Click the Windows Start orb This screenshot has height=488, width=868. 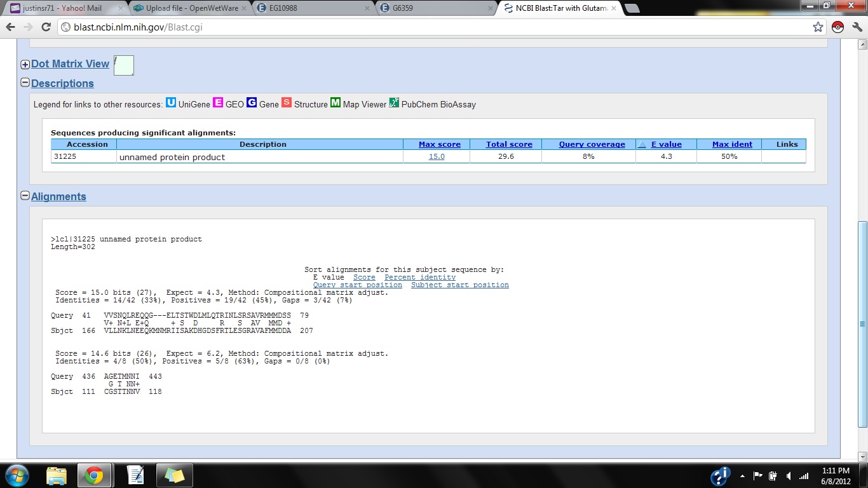[17, 475]
